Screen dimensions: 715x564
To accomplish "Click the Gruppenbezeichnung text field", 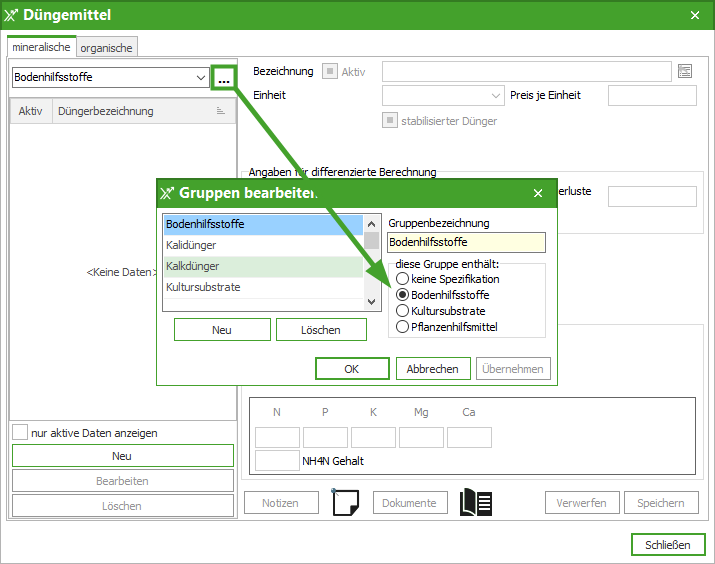I will 466,242.
